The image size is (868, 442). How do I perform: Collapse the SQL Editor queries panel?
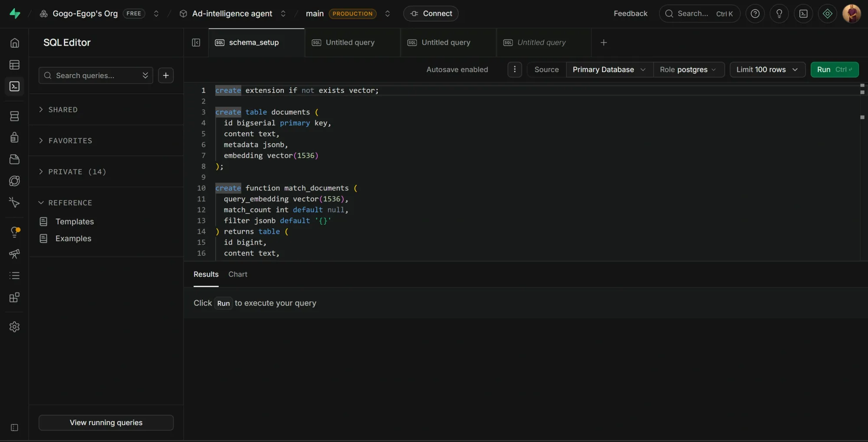point(196,43)
